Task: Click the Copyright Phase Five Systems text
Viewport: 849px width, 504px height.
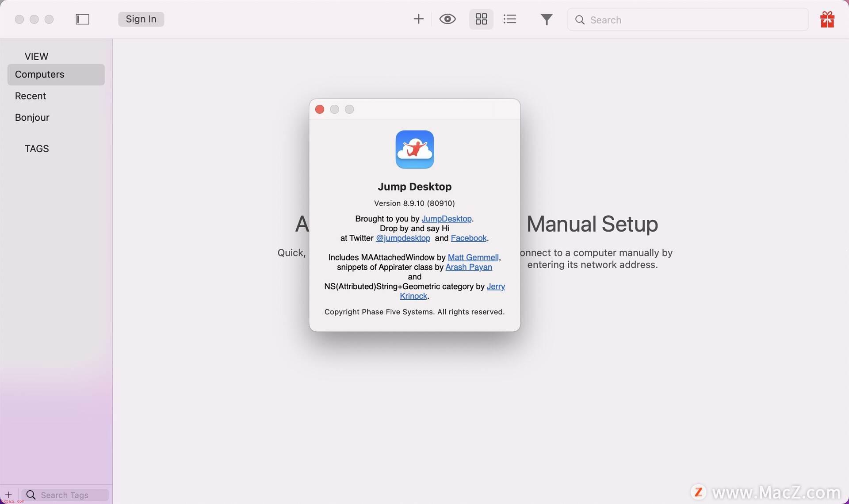Action: coord(414,312)
